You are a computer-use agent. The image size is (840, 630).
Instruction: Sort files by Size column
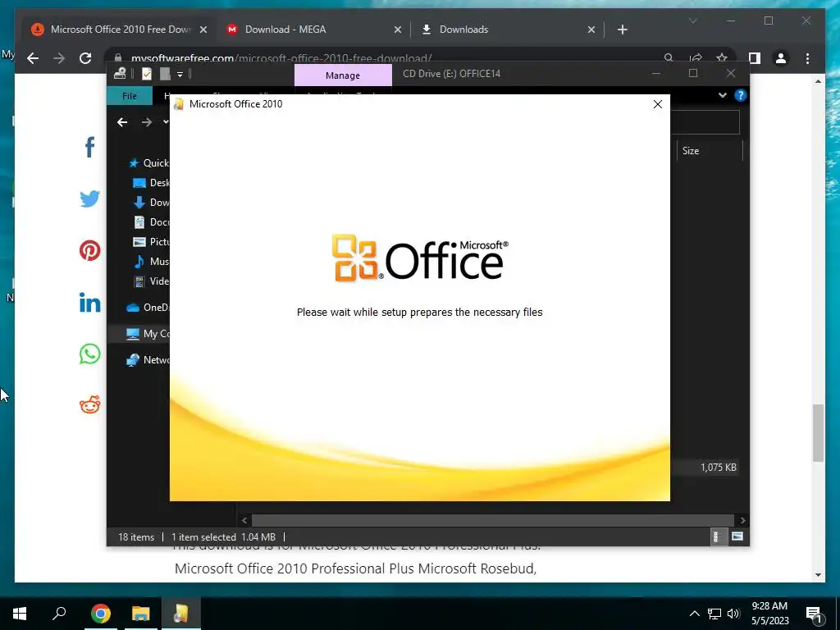[710, 151]
